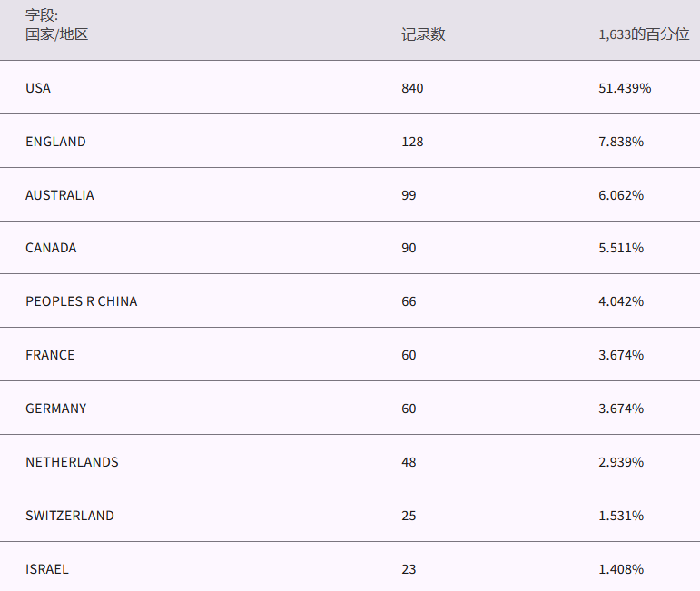Select the GERMANY row label
The image size is (700, 591).
click(56, 409)
